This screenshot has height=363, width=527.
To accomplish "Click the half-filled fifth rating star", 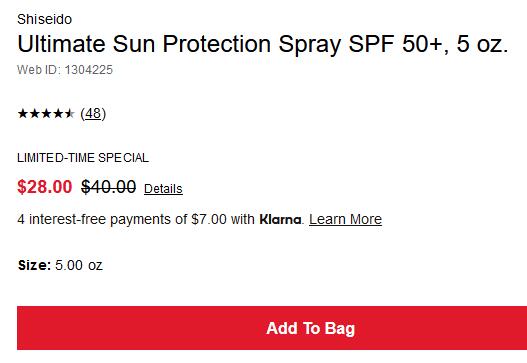I will pyautogui.click(x=69, y=114).
